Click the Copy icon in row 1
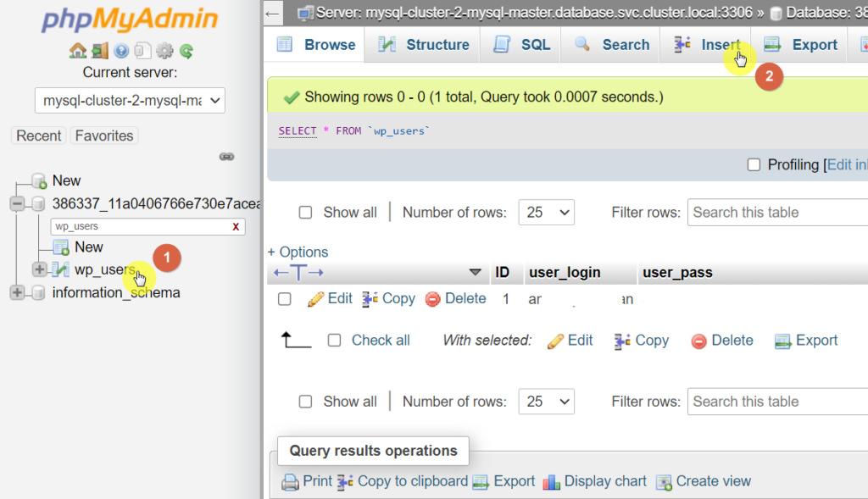The height and width of the screenshot is (499, 868). pyautogui.click(x=370, y=299)
